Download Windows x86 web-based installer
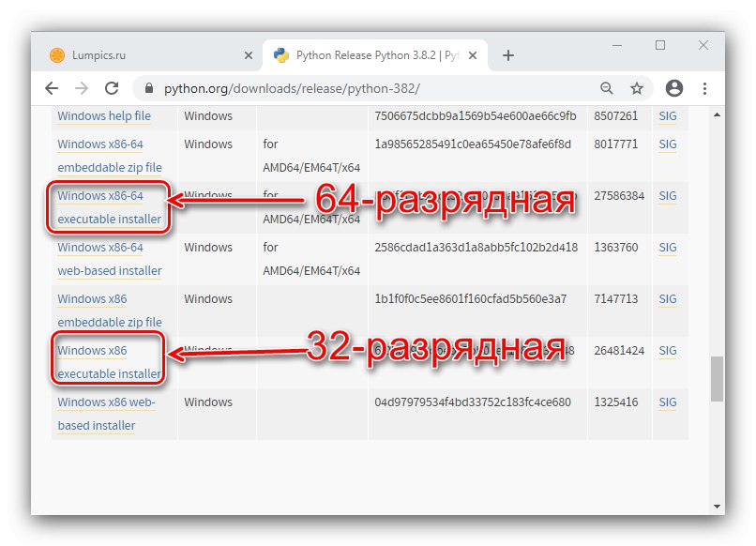The width and height of the screenshot is (756, 546). [x=107, y=414]
